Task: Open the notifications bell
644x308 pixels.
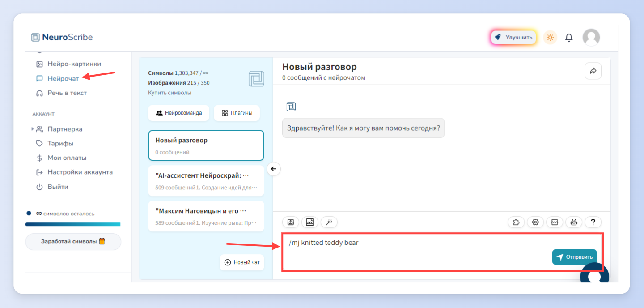Action: [x=569, y=38]
